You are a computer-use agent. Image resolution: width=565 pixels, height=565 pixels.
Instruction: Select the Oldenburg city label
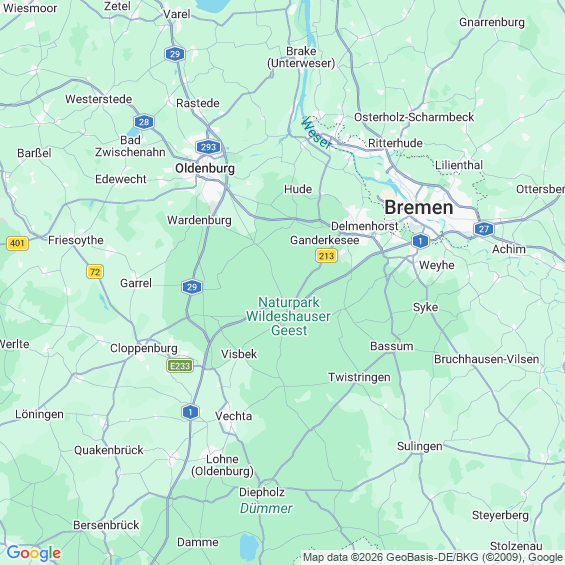point(205,169)
